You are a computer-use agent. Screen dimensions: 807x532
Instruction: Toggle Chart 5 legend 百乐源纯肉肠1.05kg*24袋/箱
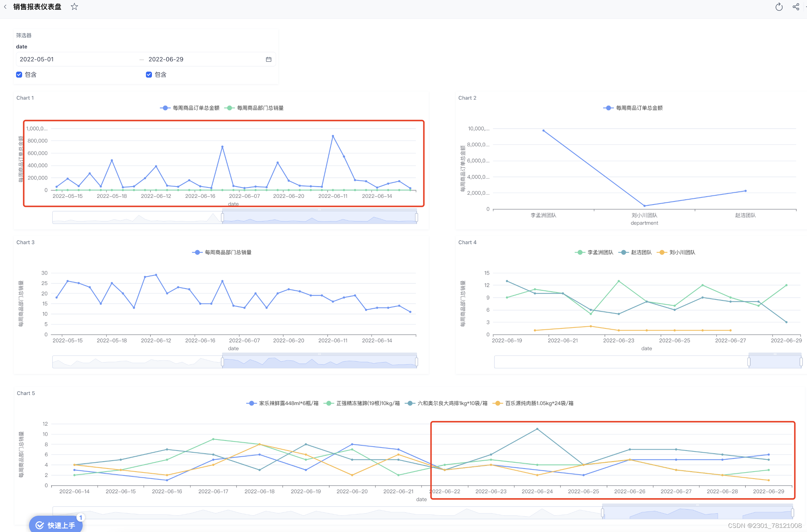[x=533, y=403]
